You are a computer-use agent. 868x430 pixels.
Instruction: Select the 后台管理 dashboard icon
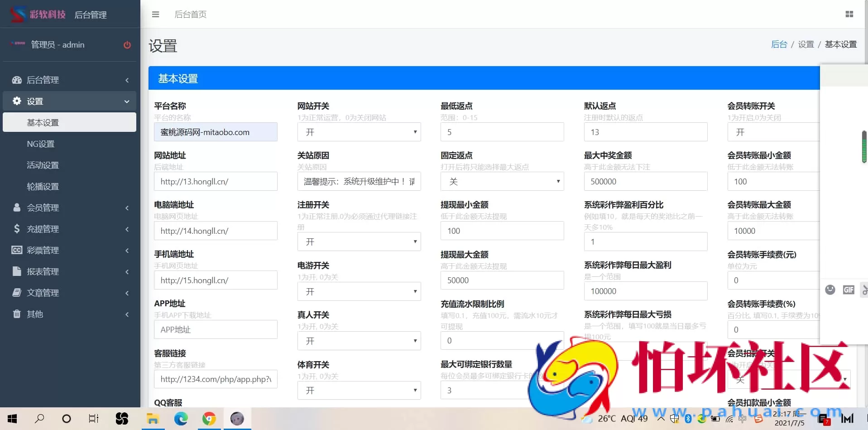(17, 80)
